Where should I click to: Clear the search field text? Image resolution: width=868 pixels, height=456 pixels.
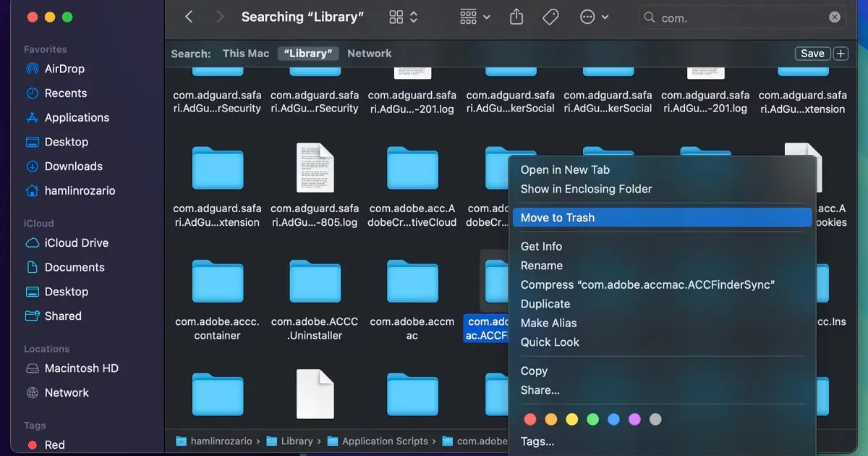tap(835, 17)
